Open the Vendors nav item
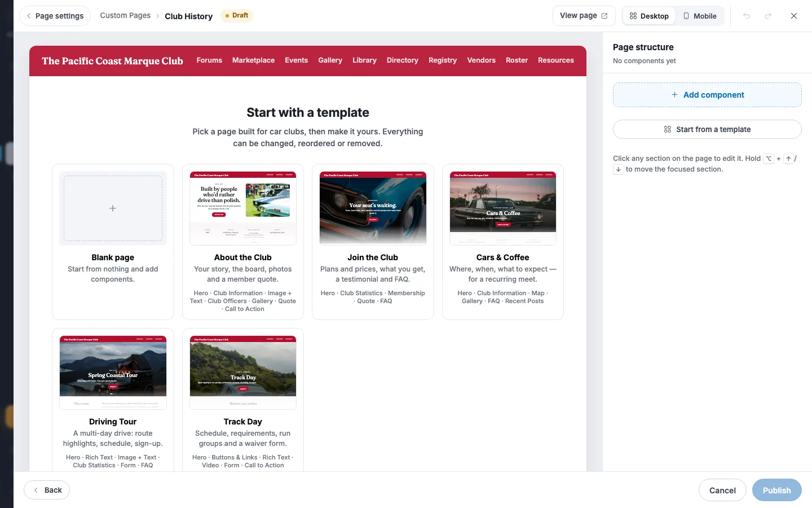Image resolution: width=812 pixels, height=508 pixels. click(481, 60)
